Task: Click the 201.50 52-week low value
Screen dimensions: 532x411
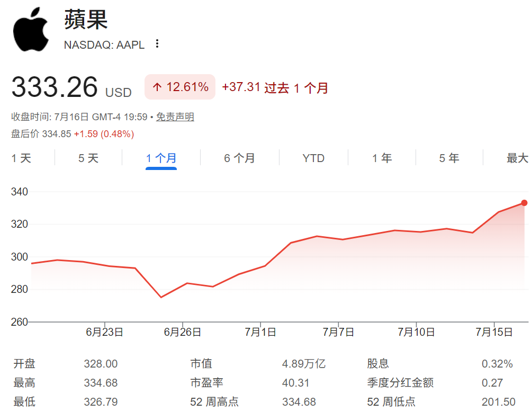Action: tap(499, 402)
